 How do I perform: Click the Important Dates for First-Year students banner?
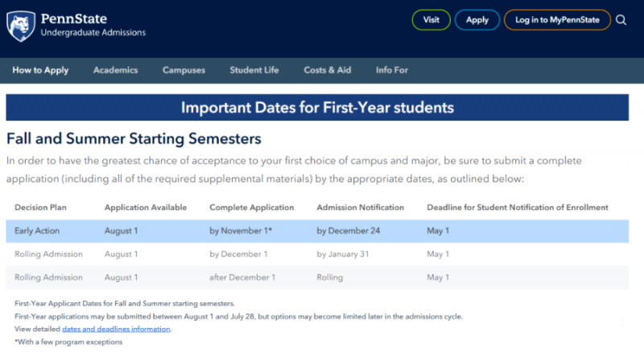[317, 108]
